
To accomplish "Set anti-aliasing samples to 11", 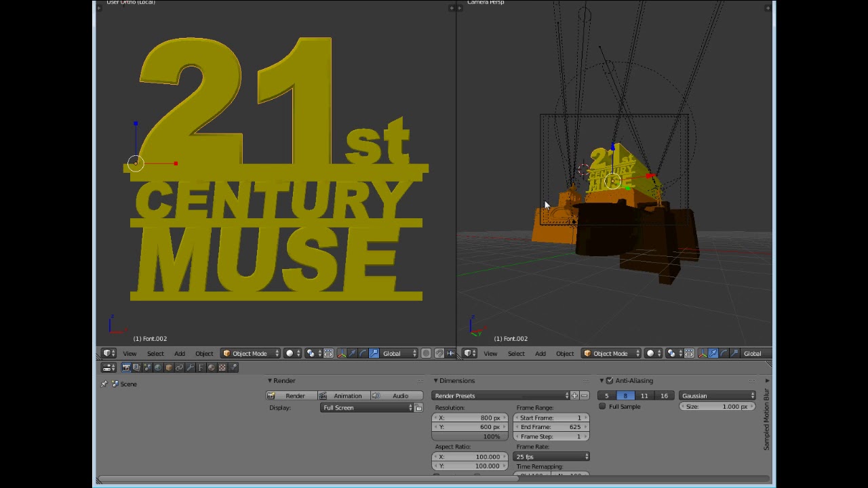I will pyautogui.click(x=644, y=396).
